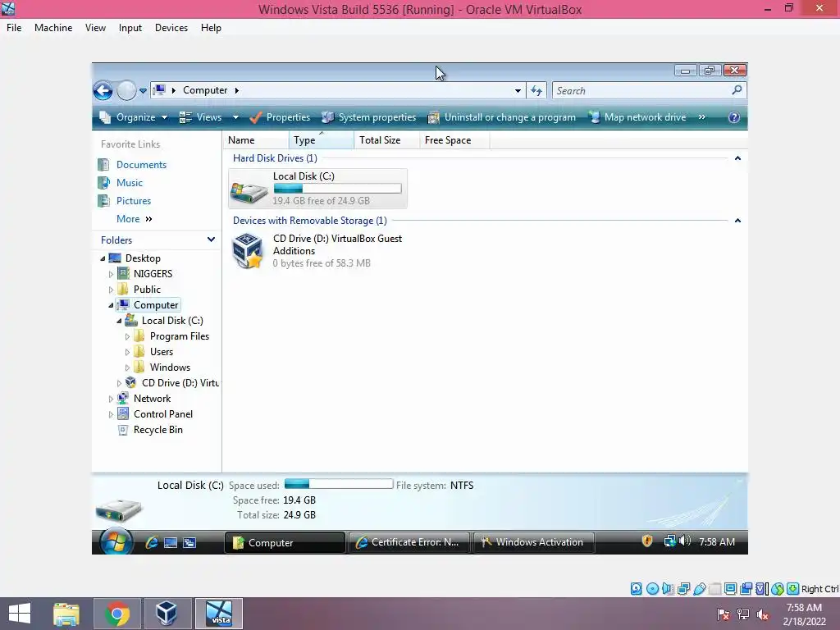Expand More favorite links
Viewport: 840px width, 630px height.
coord(134,218)
